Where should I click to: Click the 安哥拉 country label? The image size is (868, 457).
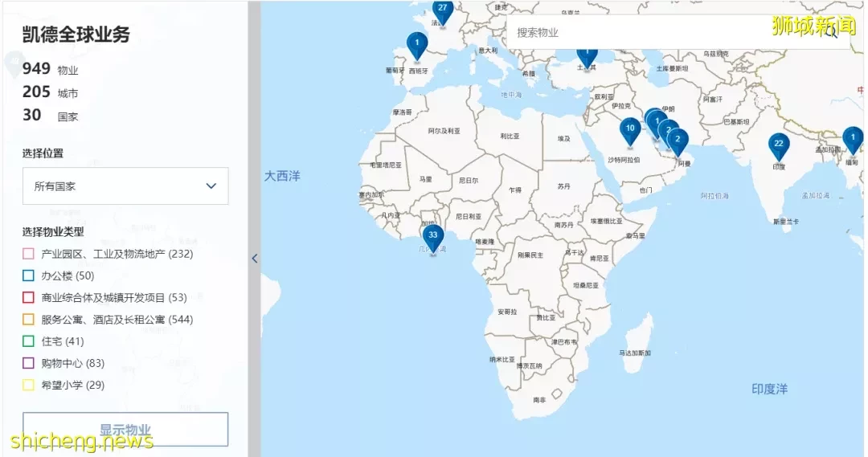507,312
